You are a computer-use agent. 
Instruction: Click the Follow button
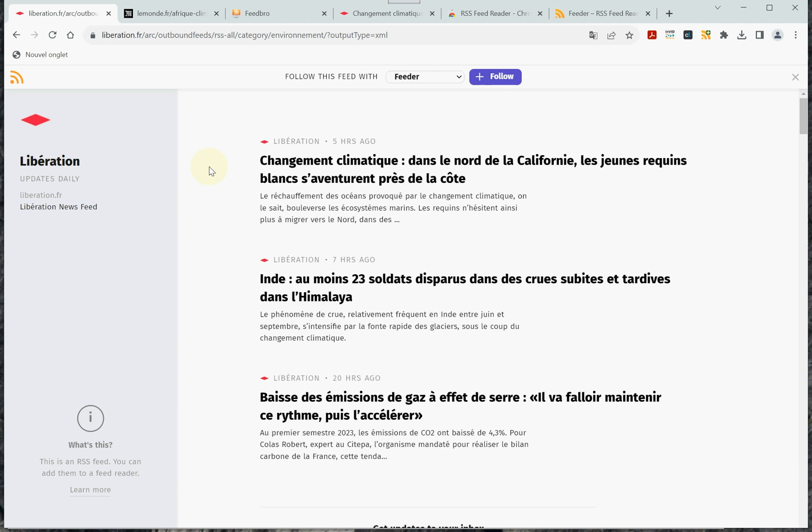coord(495,77)
